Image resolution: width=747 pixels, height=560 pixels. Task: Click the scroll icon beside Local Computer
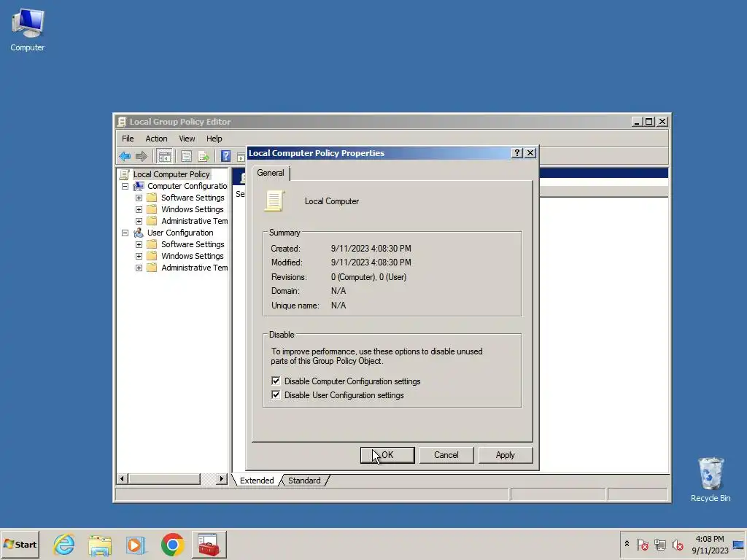click(x=274, y=201)
